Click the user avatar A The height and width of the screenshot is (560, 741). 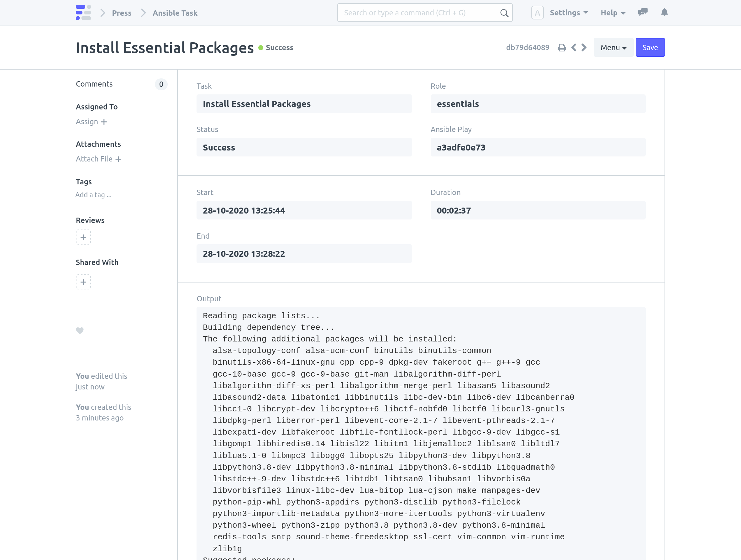[x=537, y=13]
